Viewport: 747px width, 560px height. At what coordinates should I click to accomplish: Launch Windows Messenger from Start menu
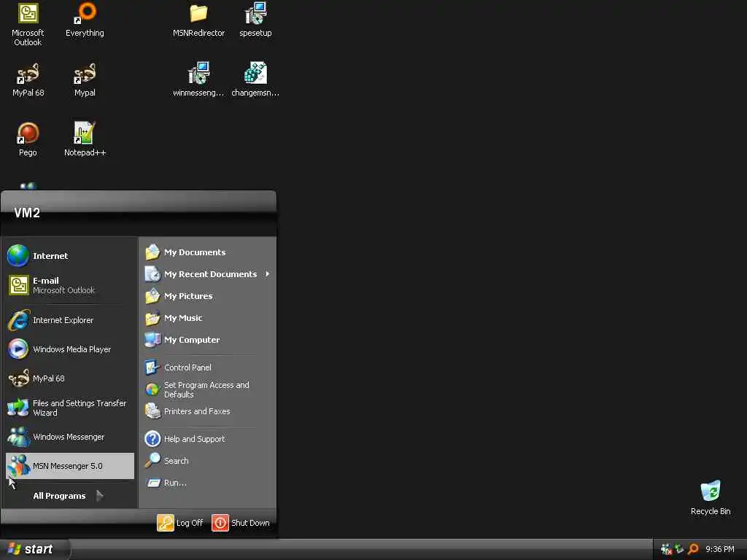point(69,437)
